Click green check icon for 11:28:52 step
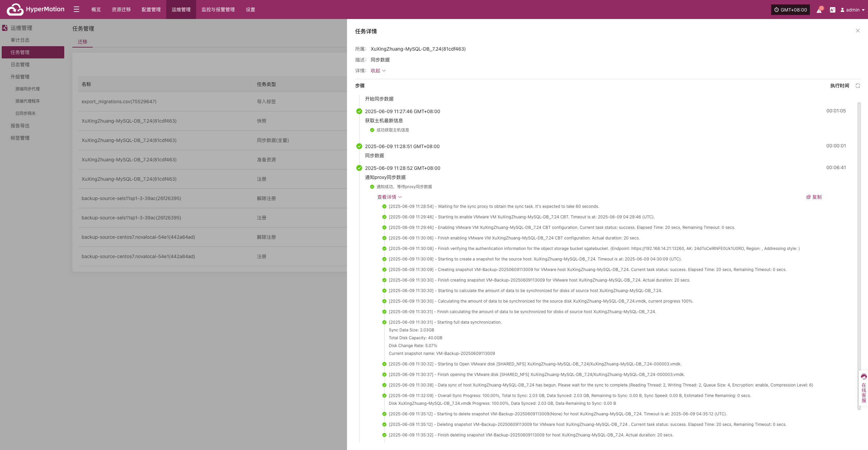Viewport: 868px width, 450px height. click(359, 168)
